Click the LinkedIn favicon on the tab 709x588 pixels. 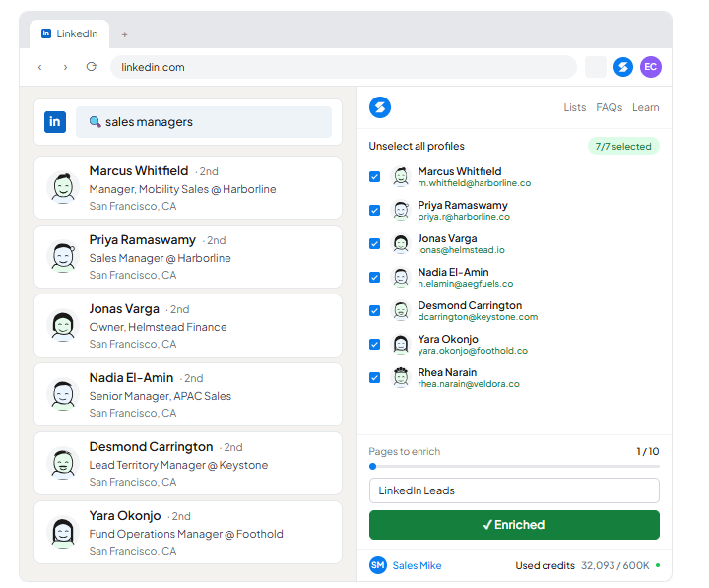pos(46,33)
